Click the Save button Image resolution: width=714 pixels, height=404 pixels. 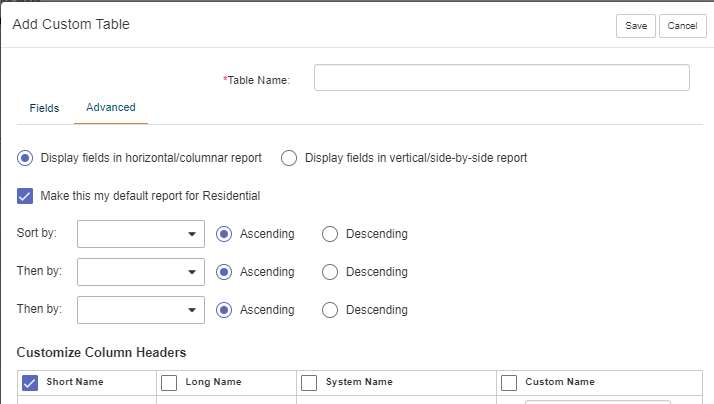click(636, 26)
